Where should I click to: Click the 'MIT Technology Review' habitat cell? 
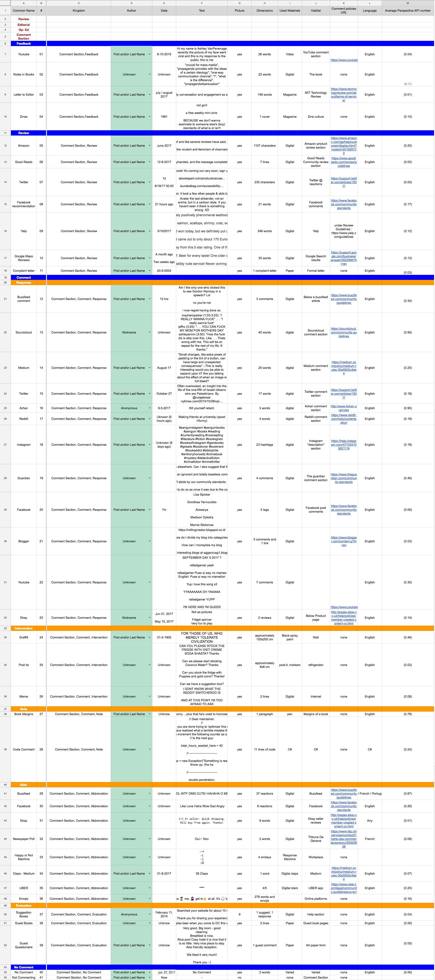coord(316,95)
